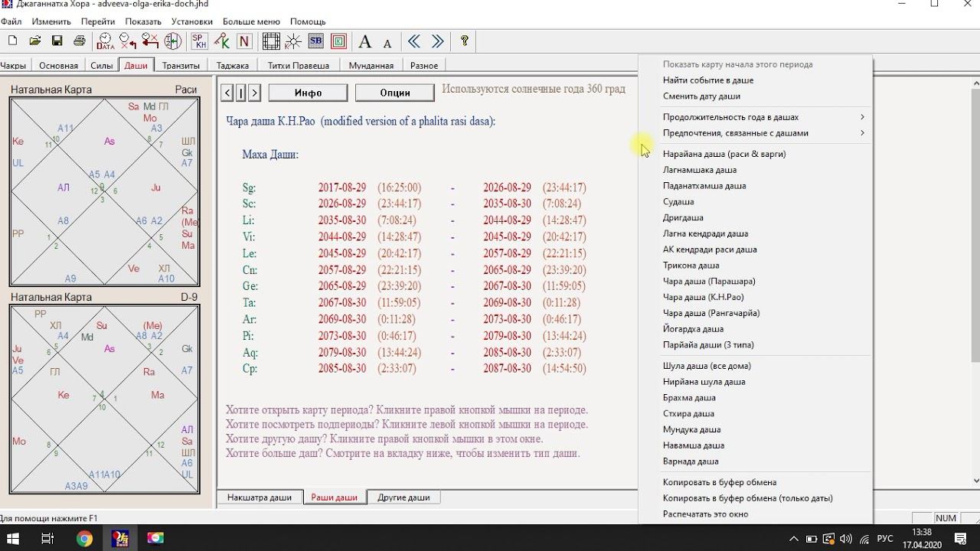
Task: Click the double left chevron icon
Action: (414, 41)
